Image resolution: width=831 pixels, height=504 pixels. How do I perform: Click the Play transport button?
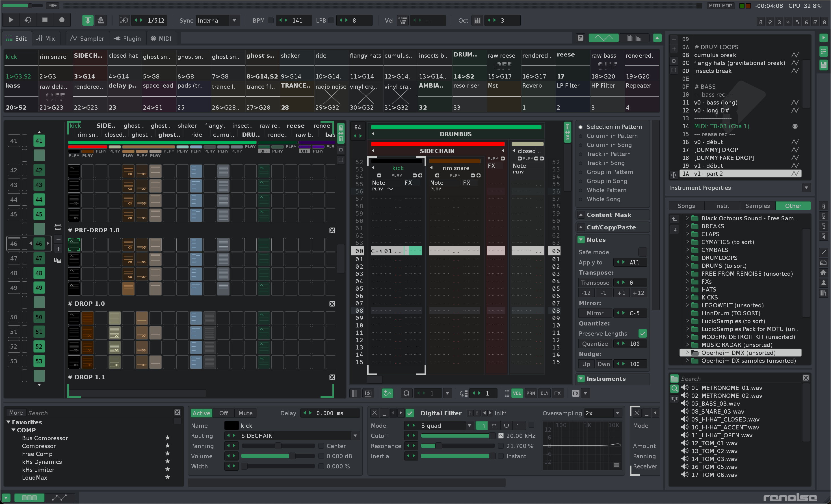pyautogui.click(x=11, y=20)
